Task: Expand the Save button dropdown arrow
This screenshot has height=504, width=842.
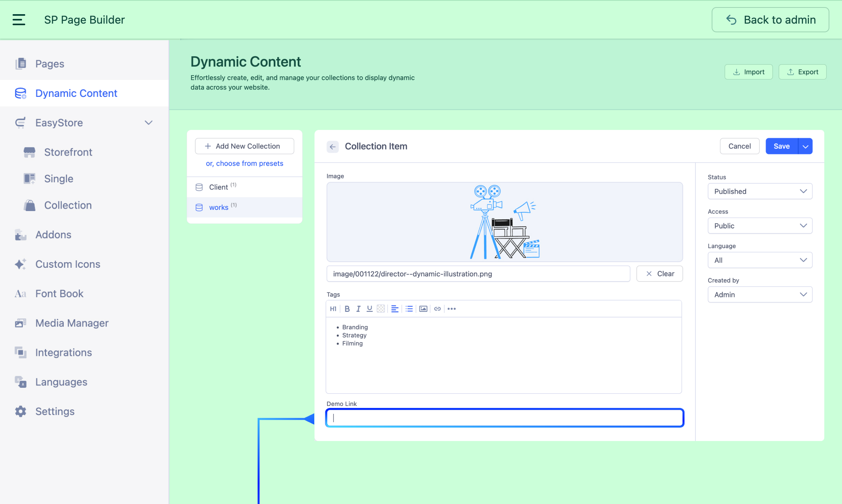Action: [805, 146]
